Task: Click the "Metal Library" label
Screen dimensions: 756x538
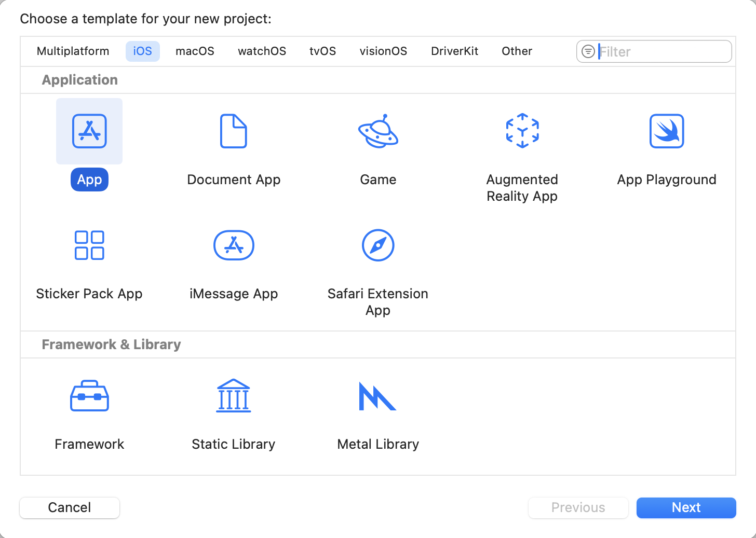Action: click(x=378, y=444)
